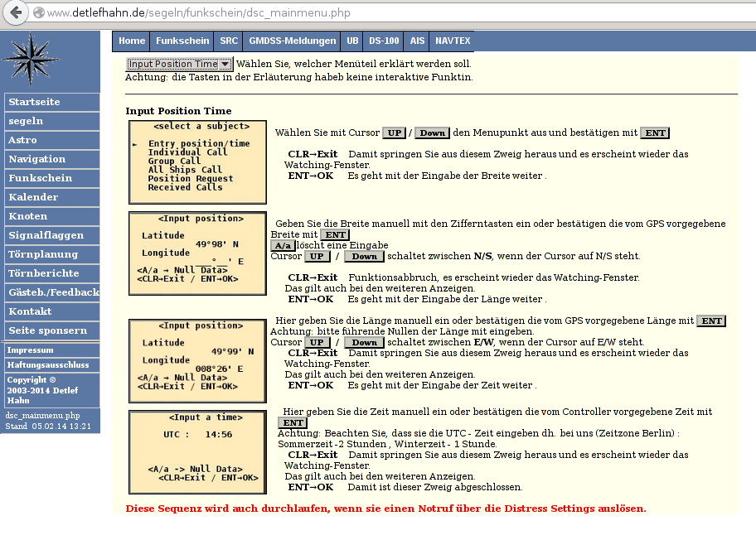
Task: Open the Kalender sidebar link
Action: click(x=52, y=197)
